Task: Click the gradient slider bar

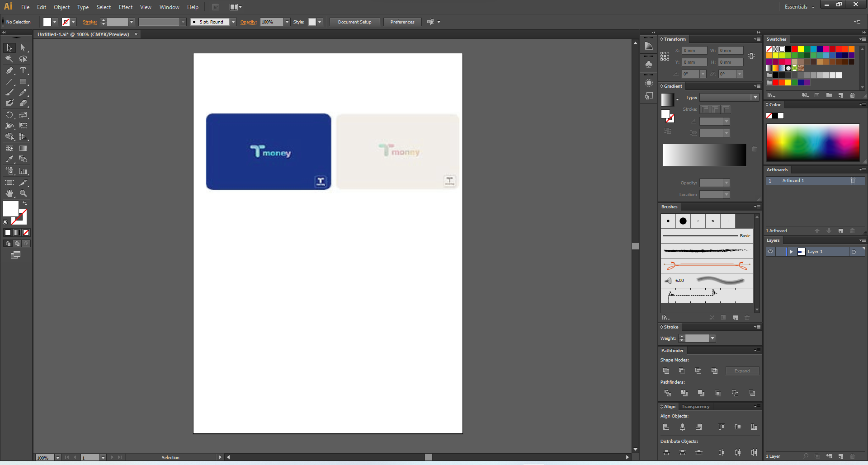Action: 704,155
